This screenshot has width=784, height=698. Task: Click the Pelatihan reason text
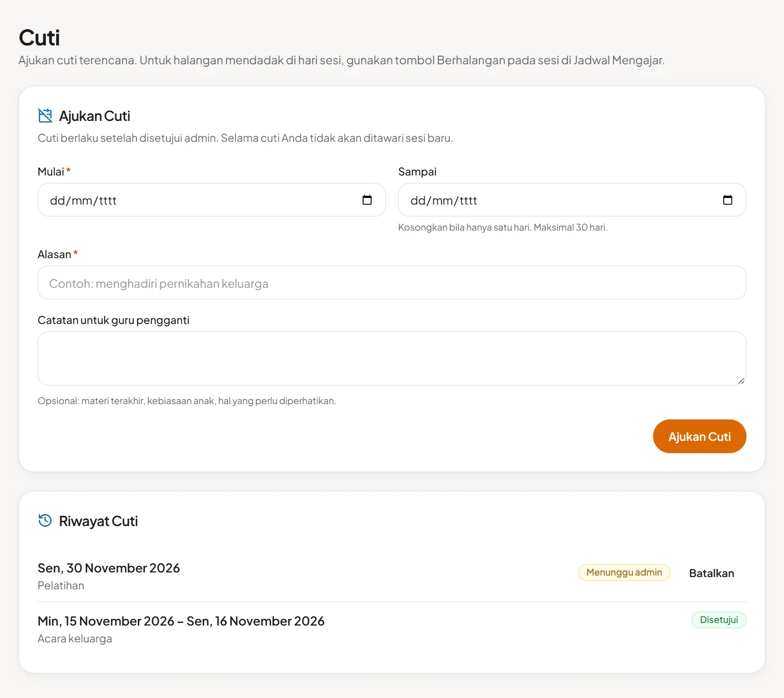coord(61,586)
